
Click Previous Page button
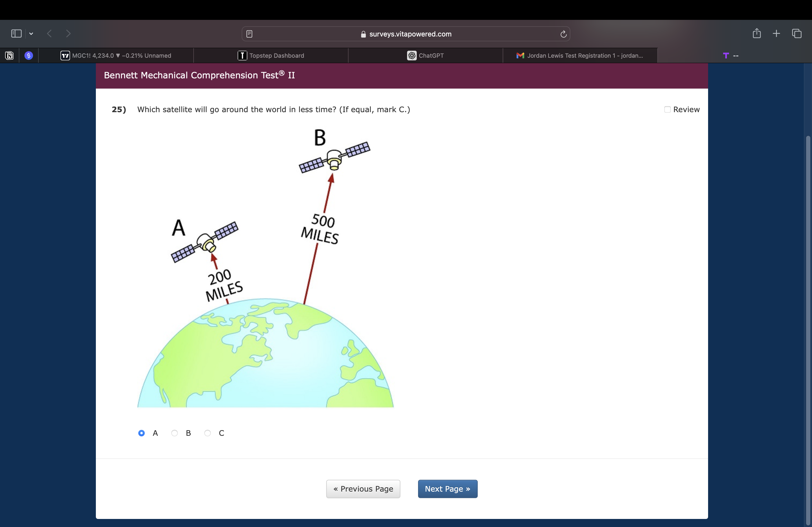[363, 489]
